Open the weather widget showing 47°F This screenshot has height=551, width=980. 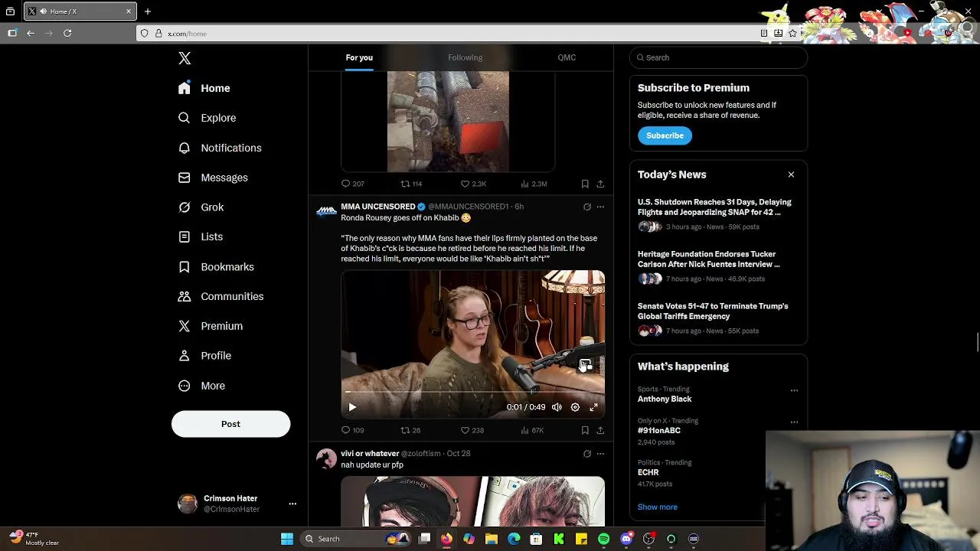[x=35, y=539]
